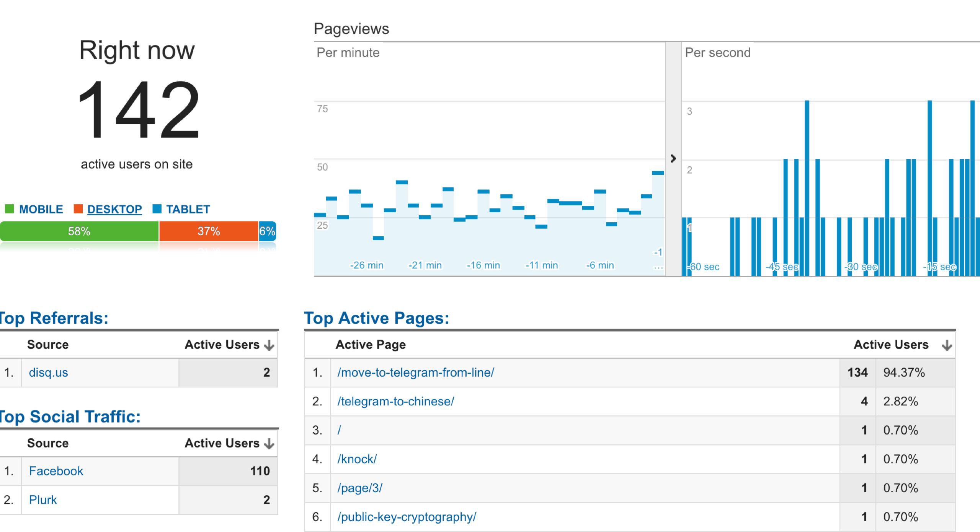
Task: Select the MOBILE device label
Action: (41, 209)
